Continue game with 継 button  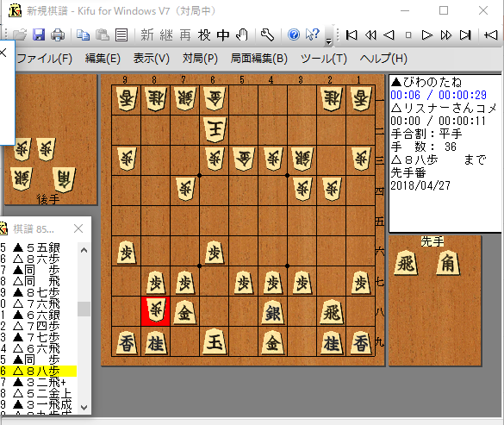click(166, 34)
